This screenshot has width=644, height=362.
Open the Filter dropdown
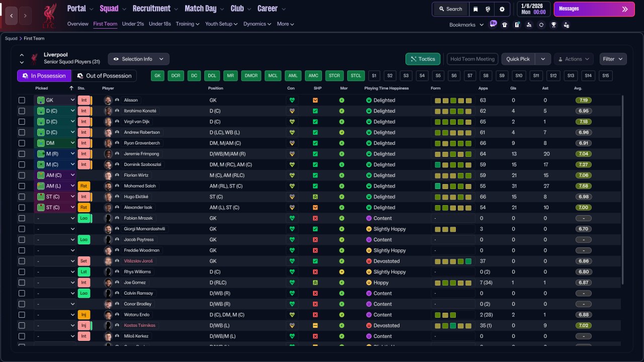coord(613,59)
